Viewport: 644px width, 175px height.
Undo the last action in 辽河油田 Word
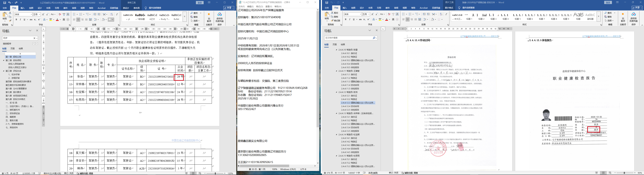tap(10, 3)
